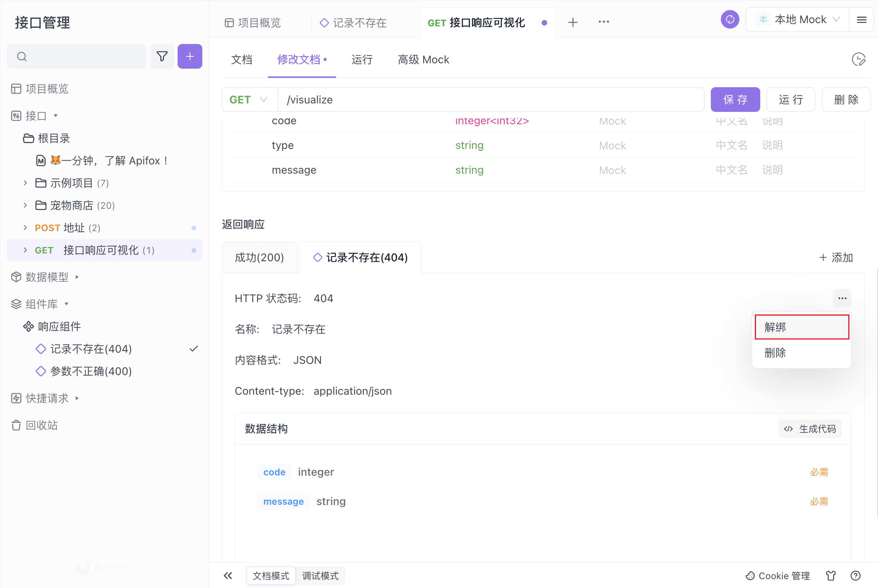Open the 本地 Mock environment dropdown
The image size is (878, 588).
point(798,19)
